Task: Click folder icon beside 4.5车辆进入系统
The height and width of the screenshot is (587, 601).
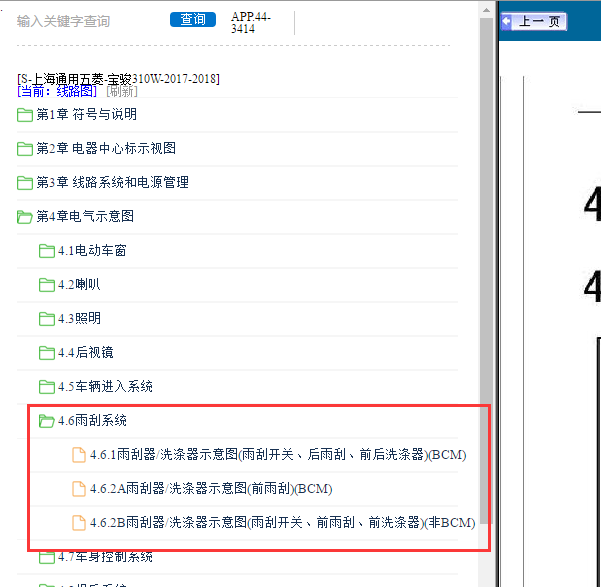Action: 47,386
